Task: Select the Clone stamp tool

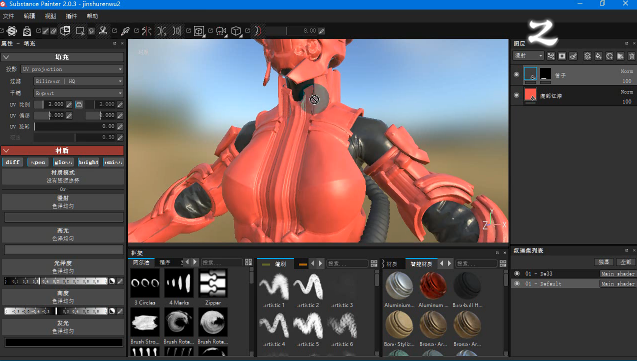Action: [x=103, y=31]
